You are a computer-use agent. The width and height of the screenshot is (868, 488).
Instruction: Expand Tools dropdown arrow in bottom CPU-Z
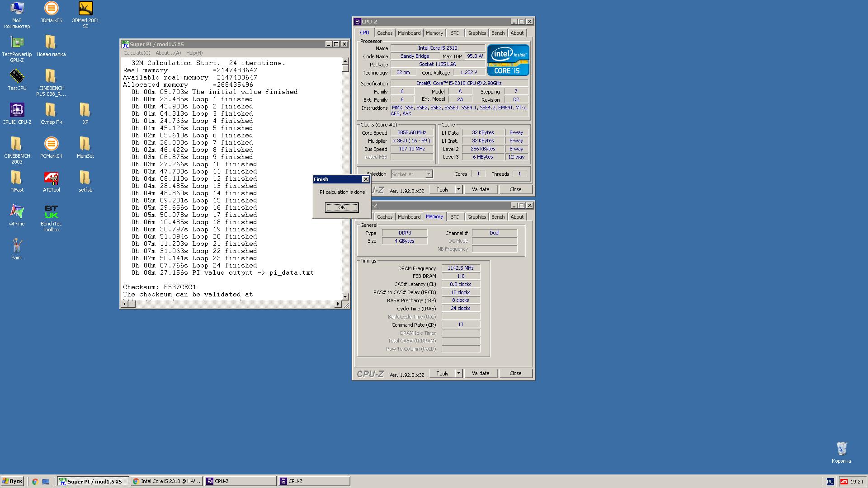pos(458,373)
